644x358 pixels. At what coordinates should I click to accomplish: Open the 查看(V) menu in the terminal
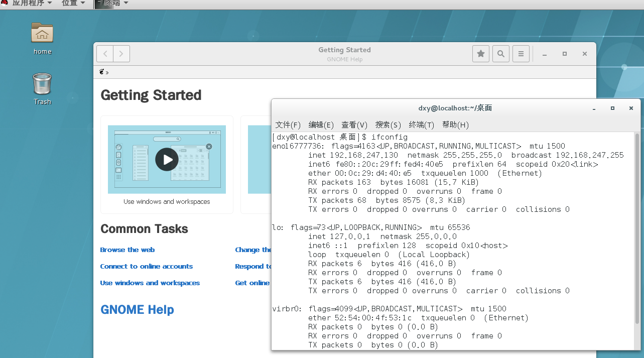[354, 125]
